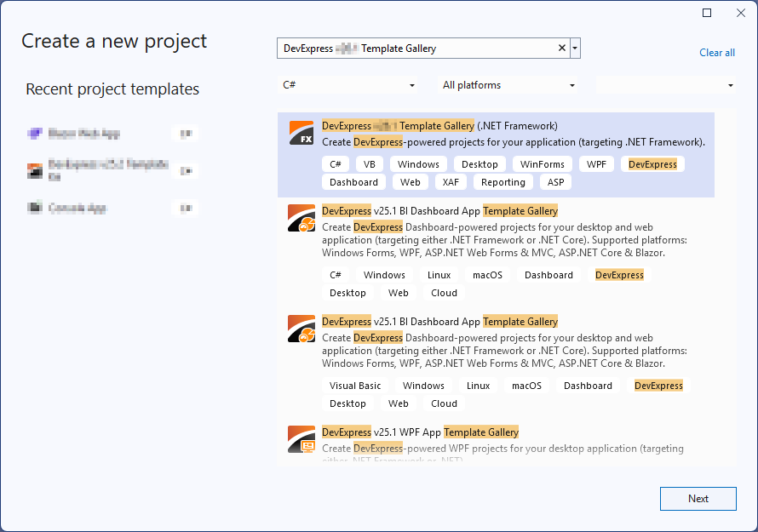Click the highlighted DevExpress tag on the Visual Basic template
The width and height of the screenshot is (758, 532).
658,386
